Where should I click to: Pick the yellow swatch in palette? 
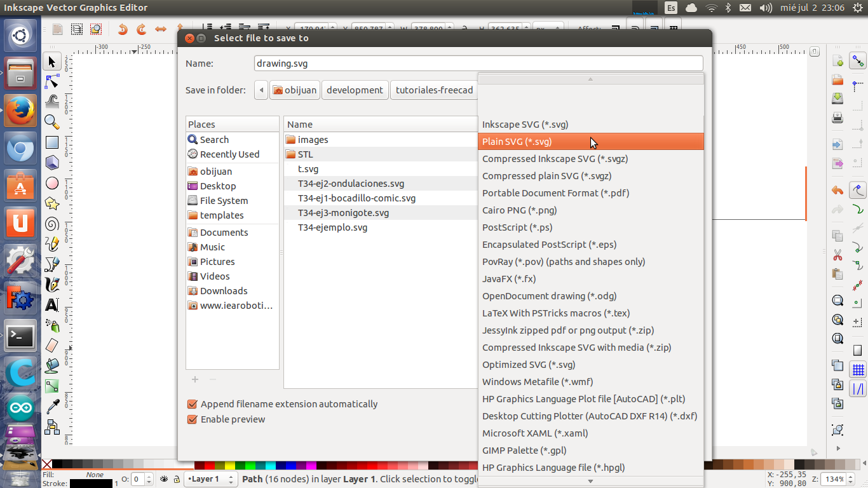pos(229,466)
